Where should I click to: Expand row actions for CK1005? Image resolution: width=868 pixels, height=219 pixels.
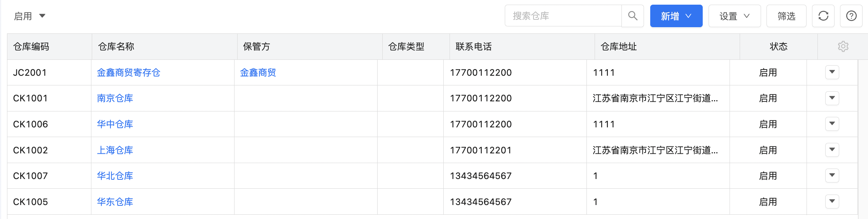832,202
